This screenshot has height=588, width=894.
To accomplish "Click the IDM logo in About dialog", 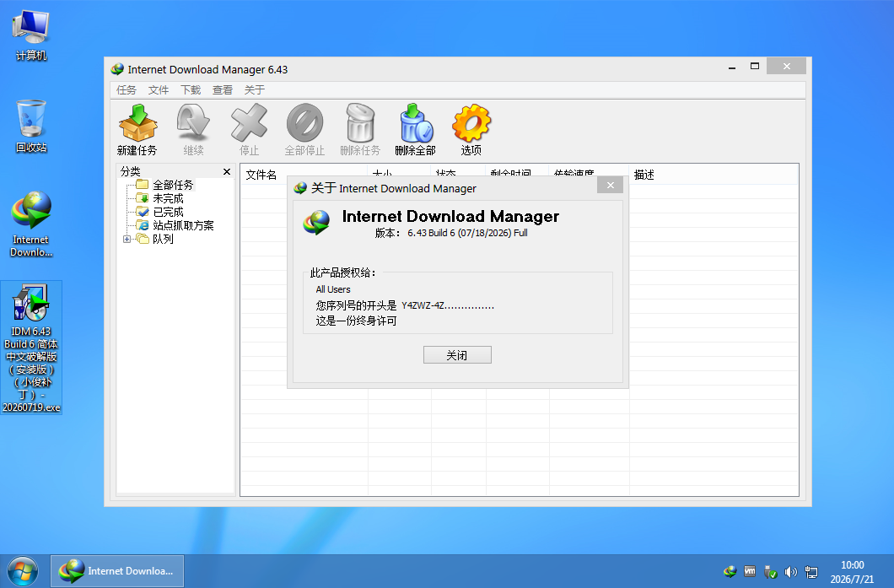I will (316, 223).
